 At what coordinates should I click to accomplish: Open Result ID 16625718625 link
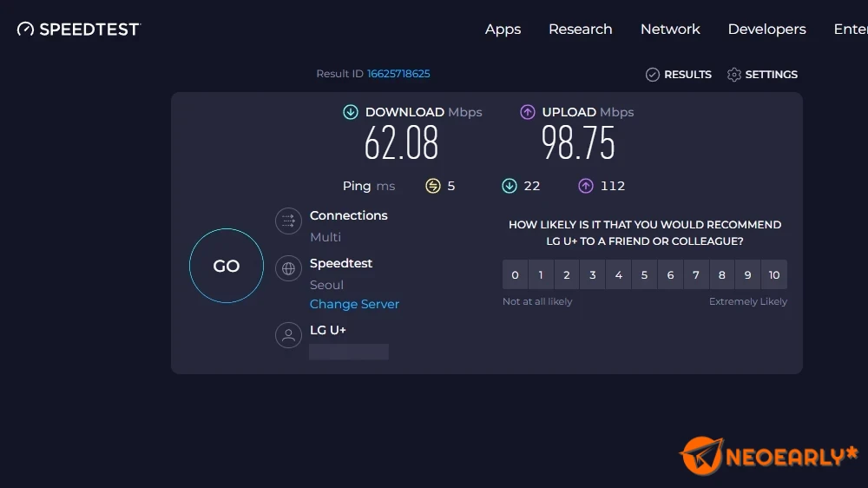(398, 74)
